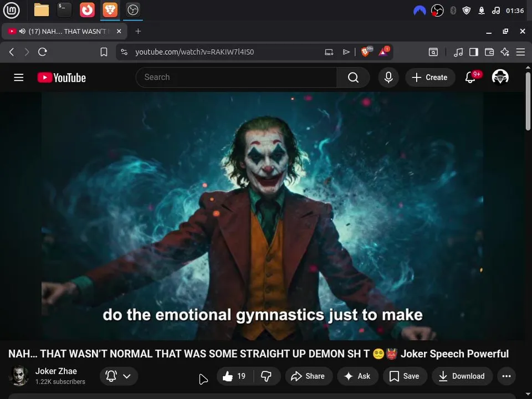Viewport: 532px width, 399px height.
Task: Click the OBS recording tray icon
Action: [x=437, y=11]
